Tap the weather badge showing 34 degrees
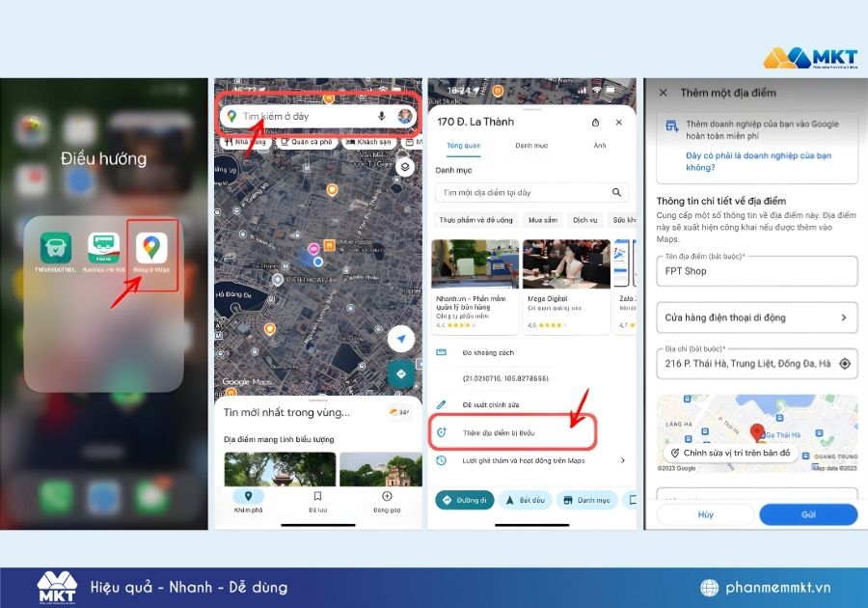 (398, 411)
